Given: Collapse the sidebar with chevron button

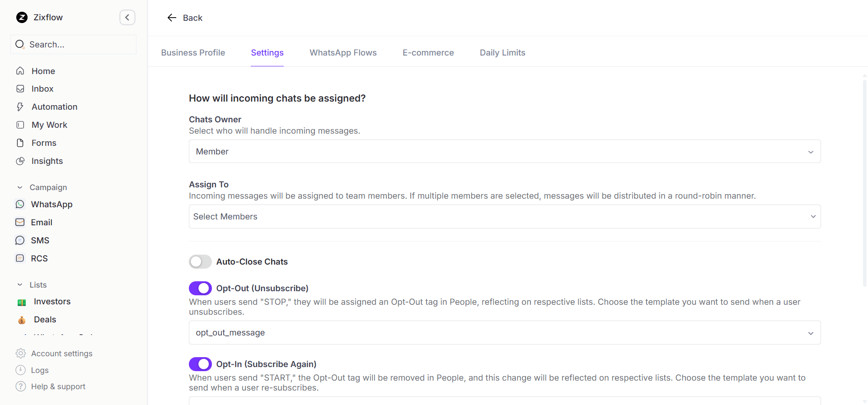Looking at the screenshot, I should pyautogui.click(x=127, y=18).
